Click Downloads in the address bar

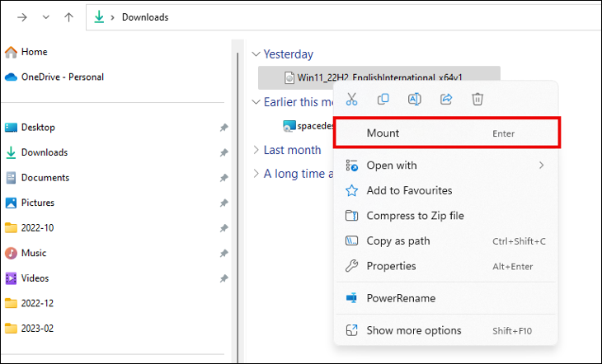[x=145, y=17]
